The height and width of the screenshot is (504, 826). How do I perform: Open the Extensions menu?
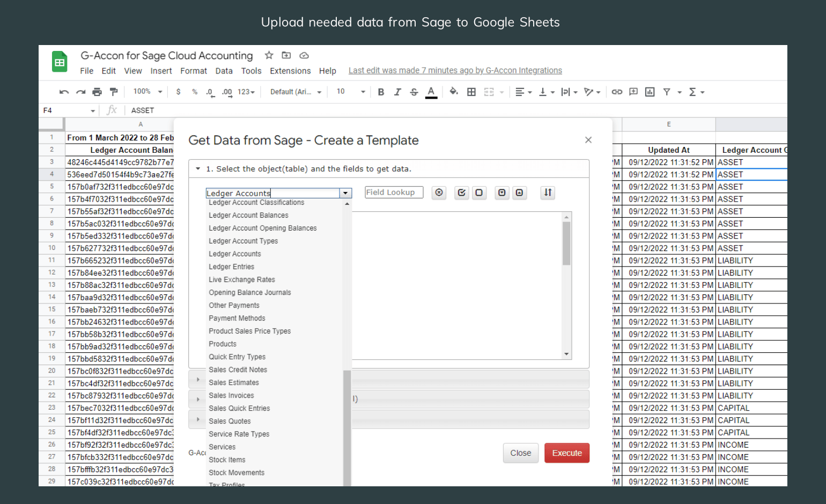290,71
